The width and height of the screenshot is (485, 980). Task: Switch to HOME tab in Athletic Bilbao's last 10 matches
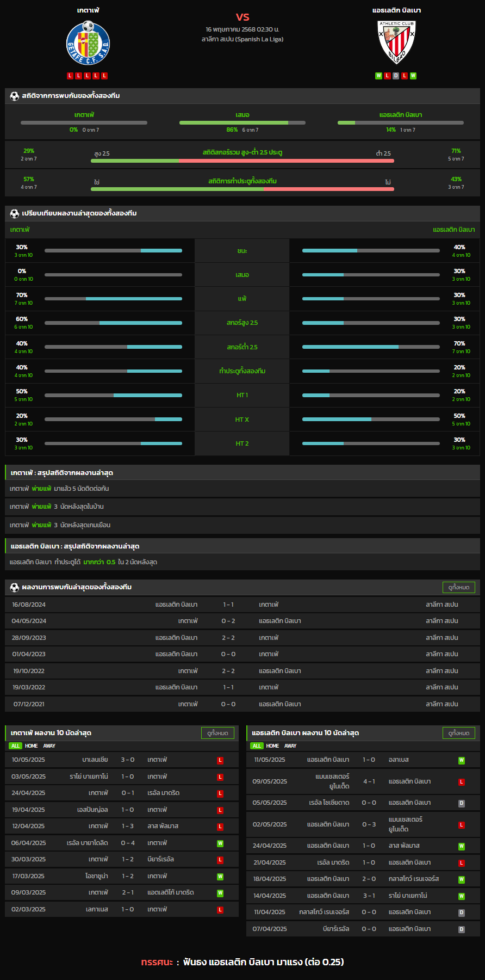click(273, 746)
